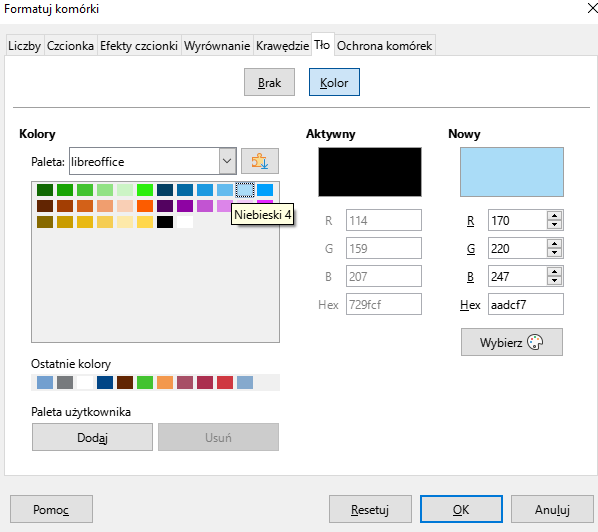
Task: Select the Brak background option
Action: pos(269,82)
